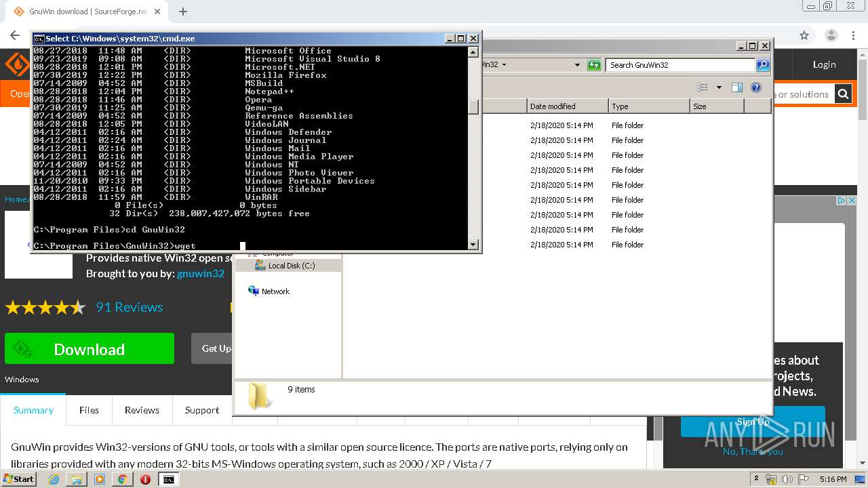868x488 pixels.
Task: Click the Explorer search magnifier button
Action: 763,65
